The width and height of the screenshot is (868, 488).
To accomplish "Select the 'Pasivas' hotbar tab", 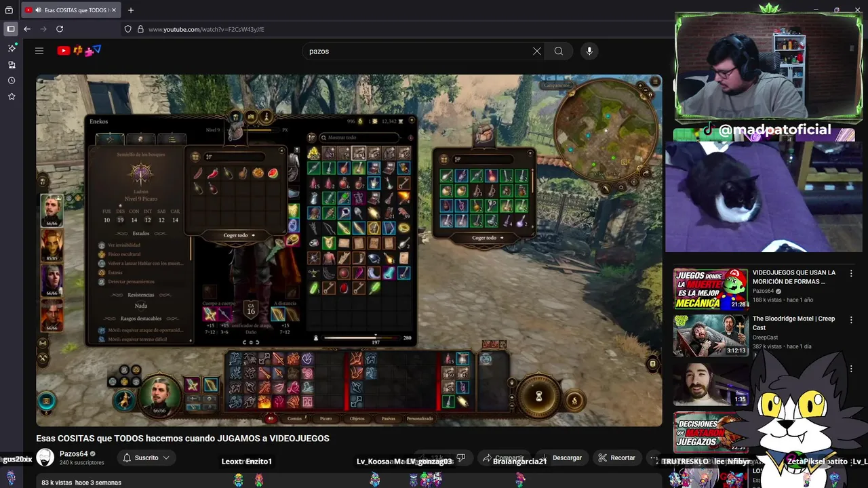I will click(388, 418).
